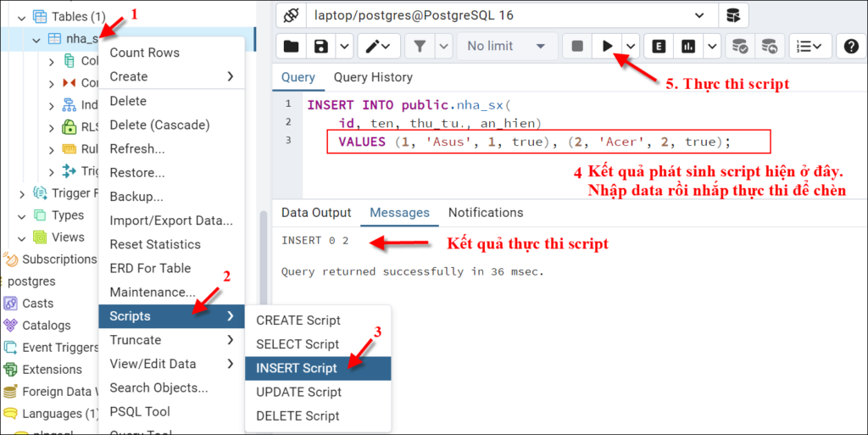Open the Help question mark icon

pos(851,47)
